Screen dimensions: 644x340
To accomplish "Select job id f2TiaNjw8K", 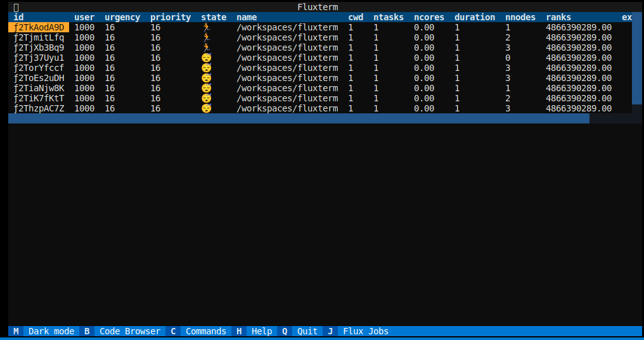I will point(39,88).
